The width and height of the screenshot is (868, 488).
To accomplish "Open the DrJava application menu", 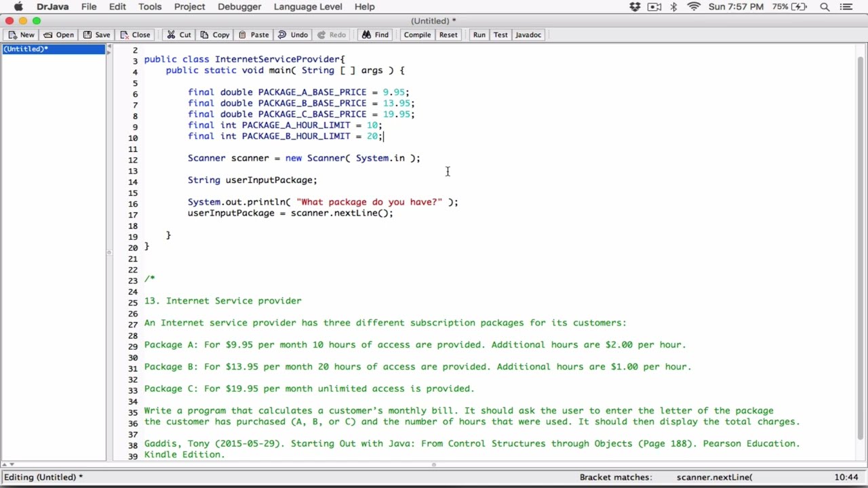I will (x=52, y=7).
